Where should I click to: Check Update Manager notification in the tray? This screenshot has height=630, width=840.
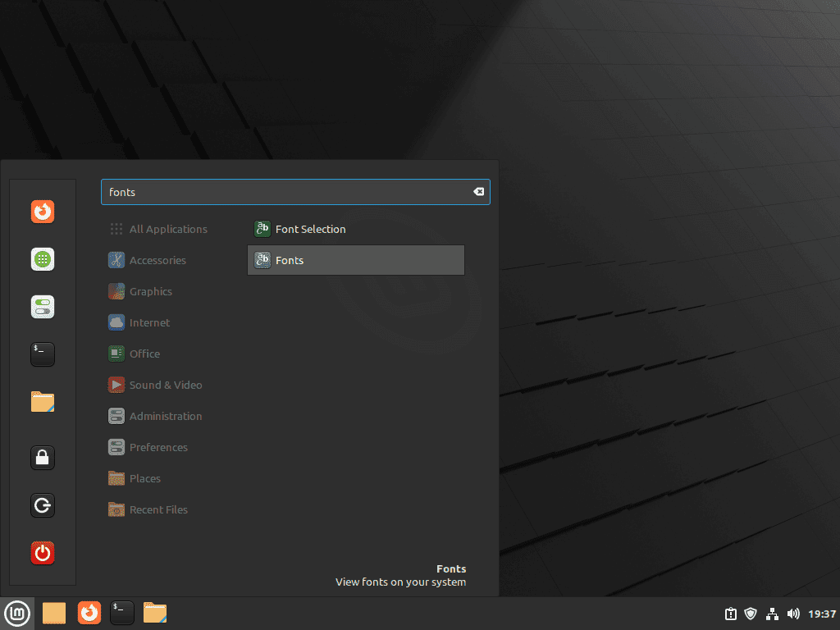click(729, 613)
